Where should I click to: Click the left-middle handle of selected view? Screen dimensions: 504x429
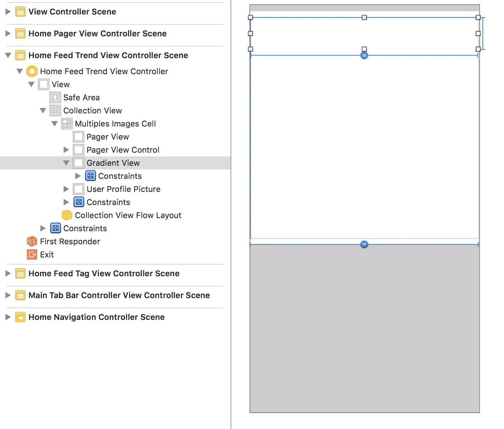[250, 33]
